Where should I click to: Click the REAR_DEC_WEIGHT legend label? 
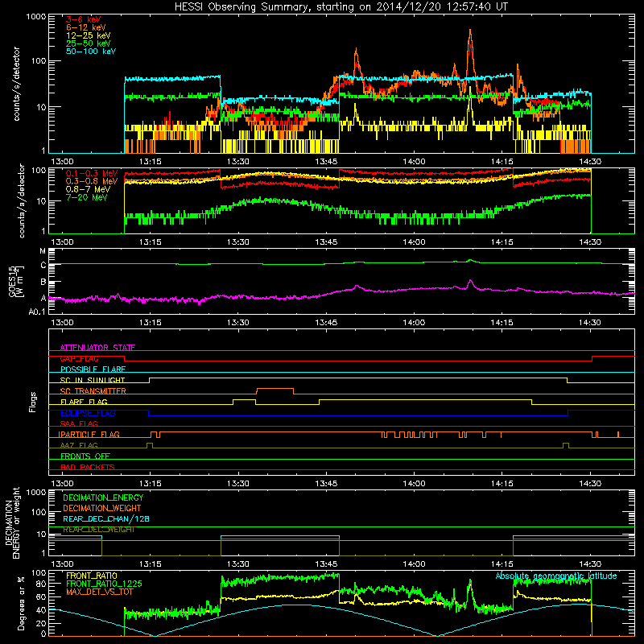(98, 530)
